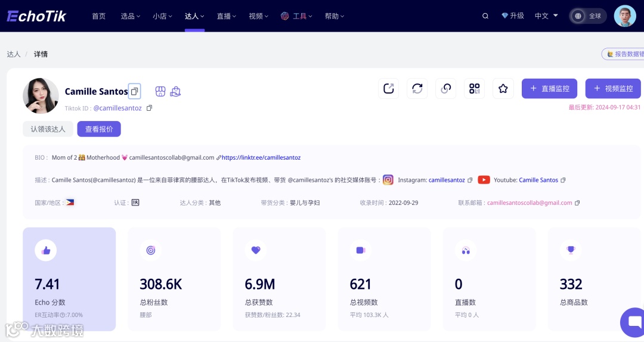This screenshot has height=342, width=644.
Task: Click the verification badge icon
Action: coord(135,203)
